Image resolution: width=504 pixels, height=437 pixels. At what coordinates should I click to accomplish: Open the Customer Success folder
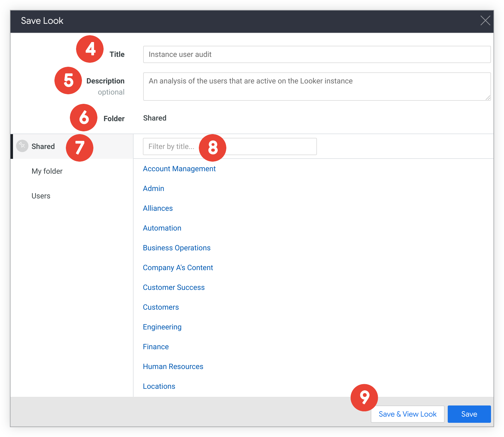tap(173, 287)
